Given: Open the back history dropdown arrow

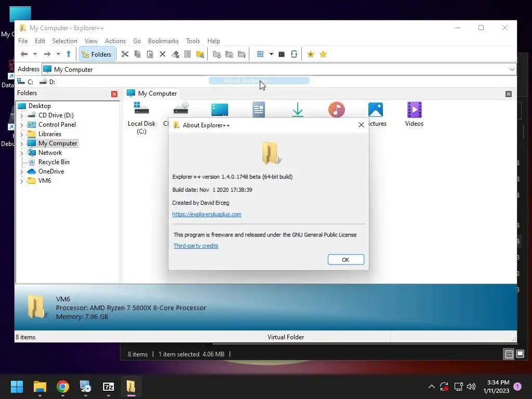Looking at the screenshot, I should tap(35, 54).
